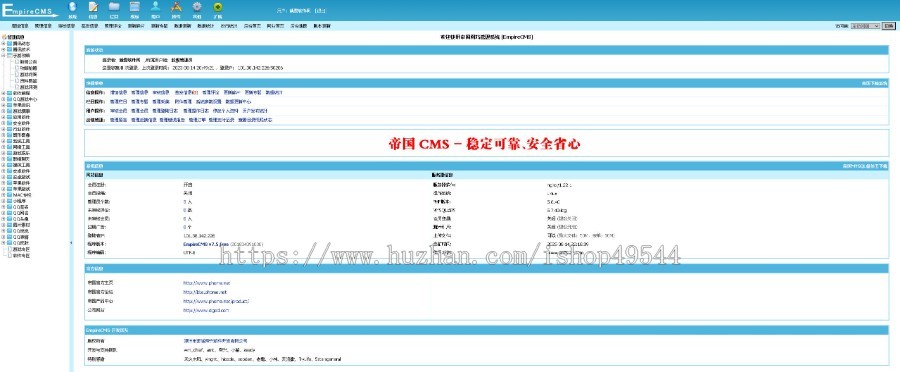Open 管理评论 in the secondary menu bar

point(113,26)
